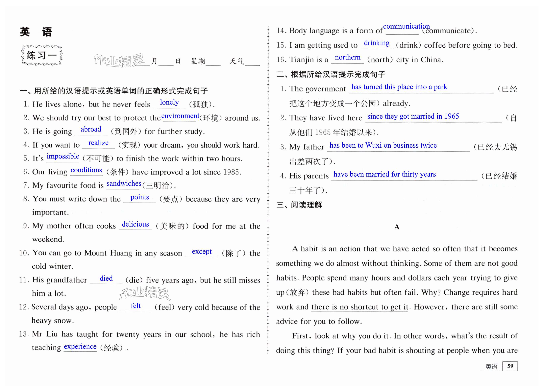Click 'has turned this place into a park'
The image size is (544, 392).
[x=399, y=87]
